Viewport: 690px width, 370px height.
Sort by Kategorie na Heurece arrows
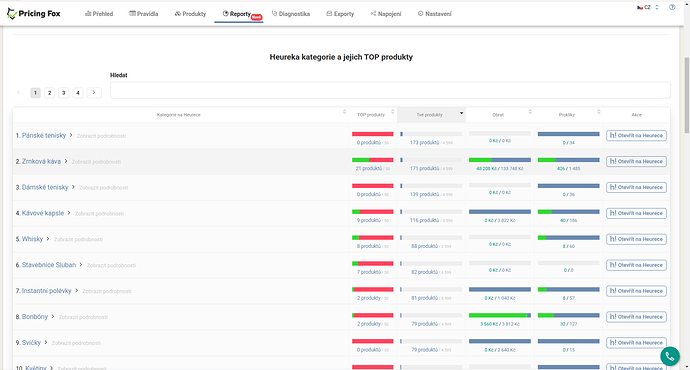344,112
